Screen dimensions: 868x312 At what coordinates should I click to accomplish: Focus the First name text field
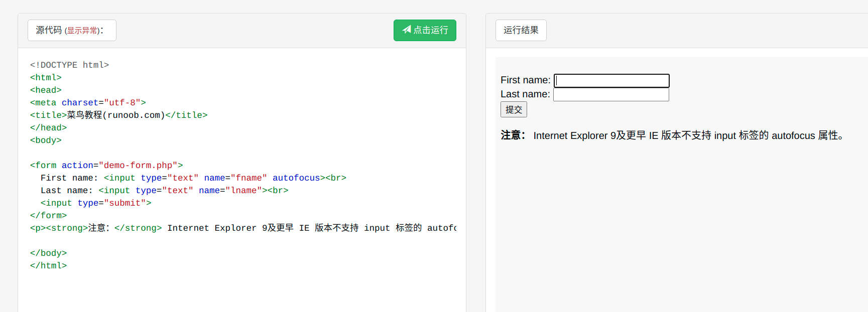[611, 80]
